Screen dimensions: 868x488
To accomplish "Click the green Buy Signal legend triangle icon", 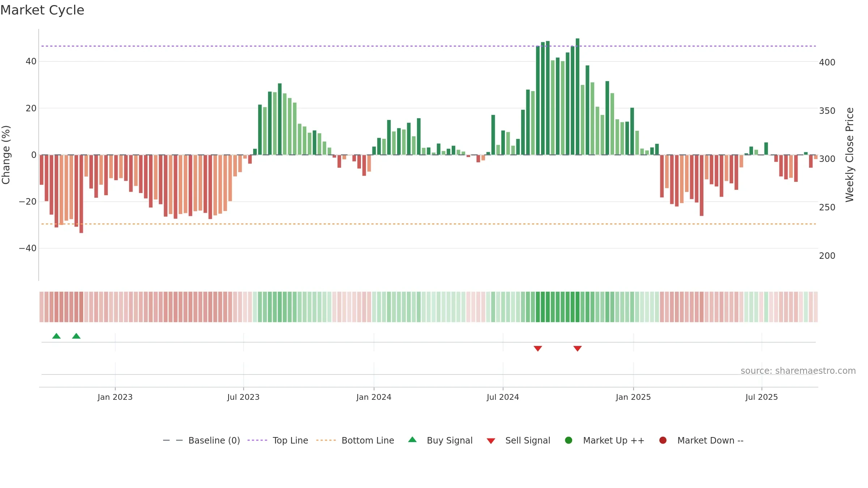I will (412, 440).
